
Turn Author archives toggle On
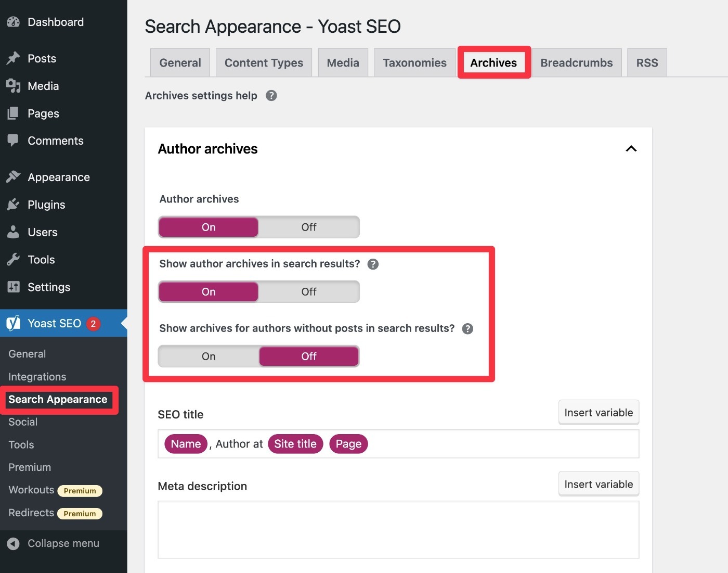point(209,227)
